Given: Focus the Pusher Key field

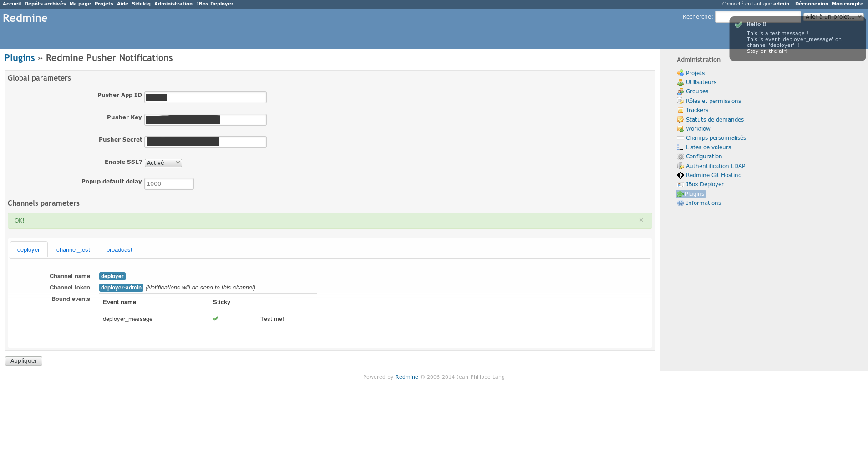Looking at the screenshot, I should pyautogui.click(x=205, y=120).
